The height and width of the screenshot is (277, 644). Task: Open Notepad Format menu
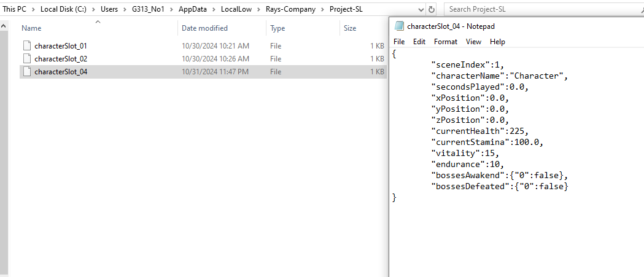[x=446, y=42]
